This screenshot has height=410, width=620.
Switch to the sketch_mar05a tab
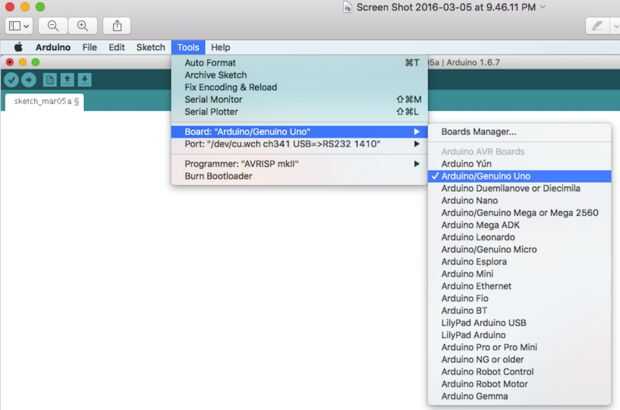coord(45,102)
